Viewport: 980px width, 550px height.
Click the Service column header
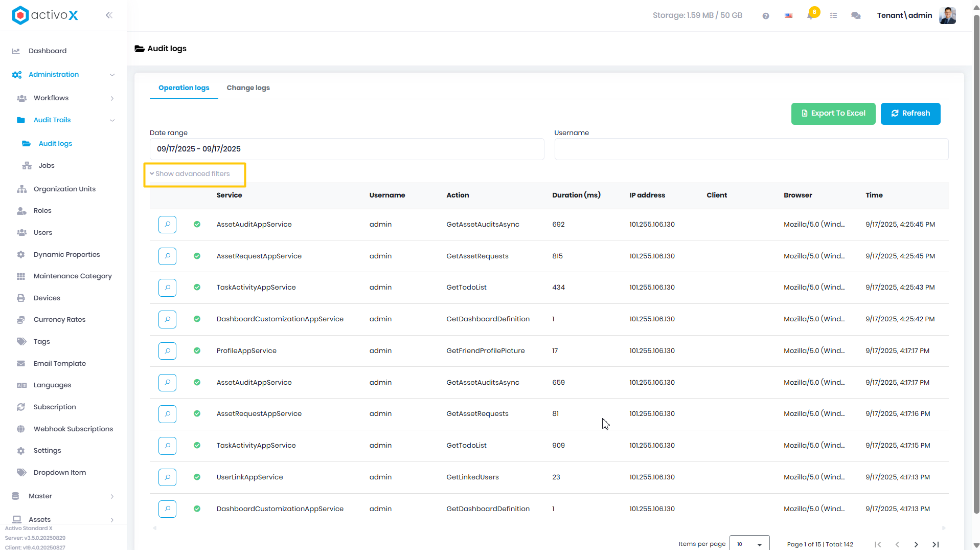coord(229,195)
